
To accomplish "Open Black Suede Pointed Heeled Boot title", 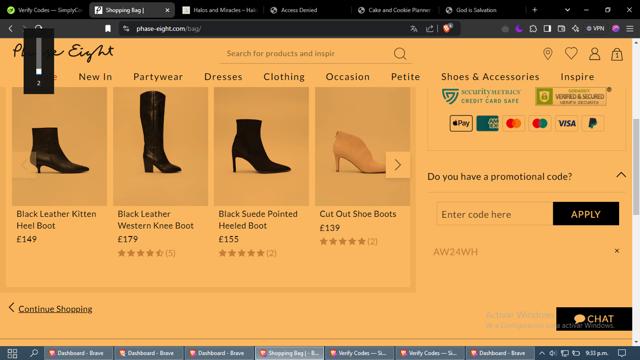I will click(258, 220).
